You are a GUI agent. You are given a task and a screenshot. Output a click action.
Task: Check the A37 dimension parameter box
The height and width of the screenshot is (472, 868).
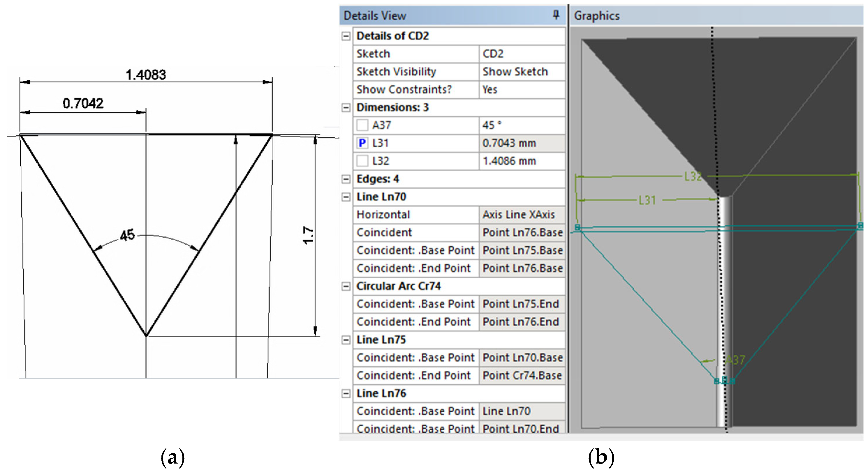[x=362, y=125]
